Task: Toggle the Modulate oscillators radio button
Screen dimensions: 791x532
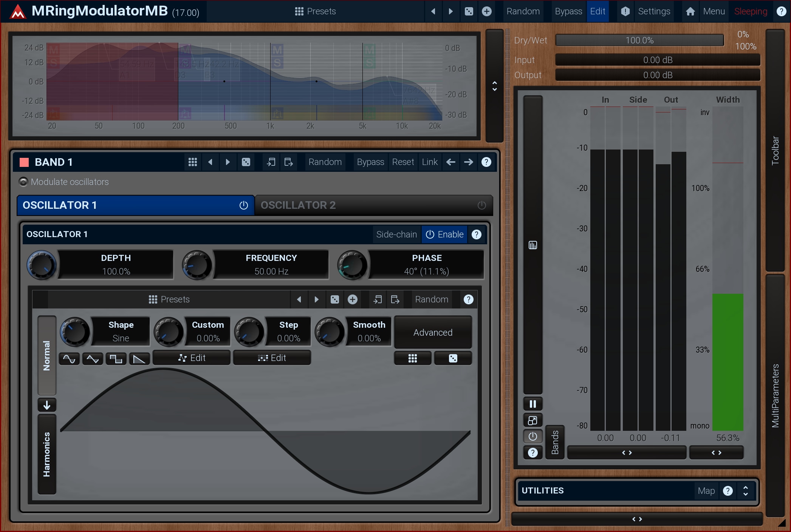Action: [23, 182]
